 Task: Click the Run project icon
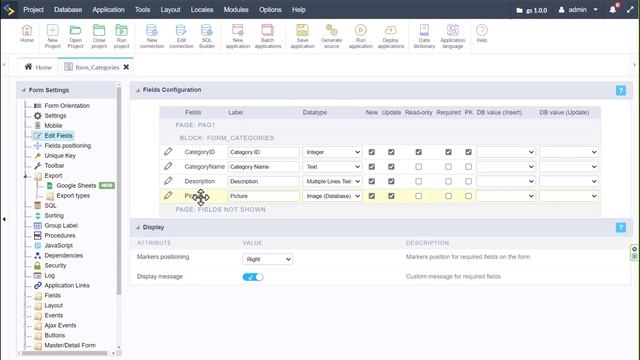(121, 36)
